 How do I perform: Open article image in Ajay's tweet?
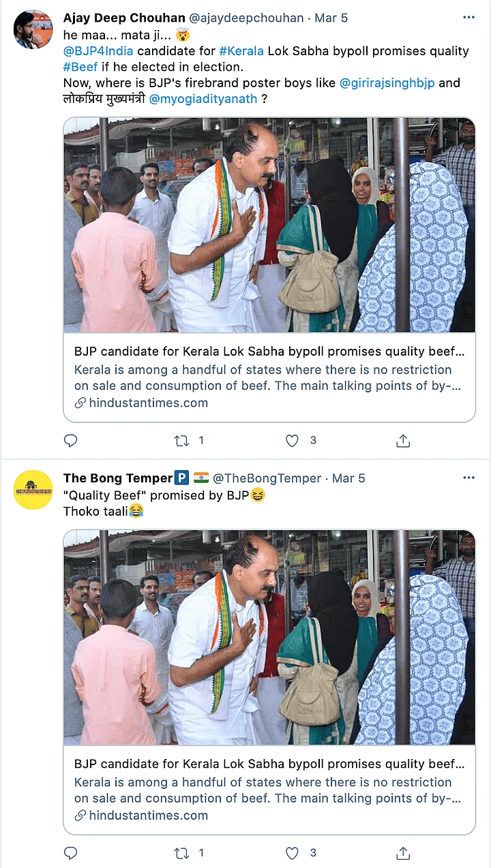(269, 225)
